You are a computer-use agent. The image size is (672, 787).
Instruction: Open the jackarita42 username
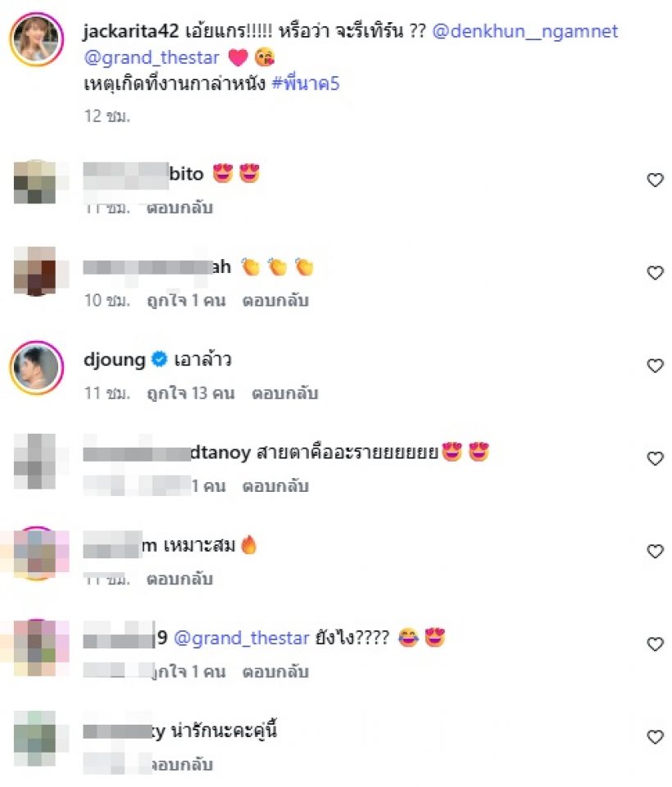131,31
